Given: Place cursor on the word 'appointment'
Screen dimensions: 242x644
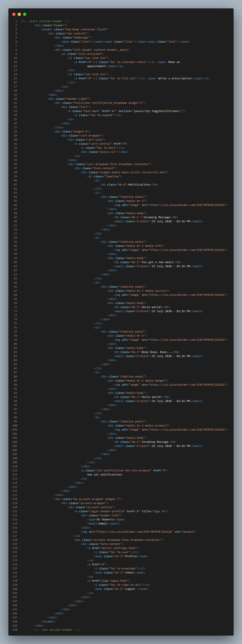Looking at the screenshot, I should coord(96,66).
